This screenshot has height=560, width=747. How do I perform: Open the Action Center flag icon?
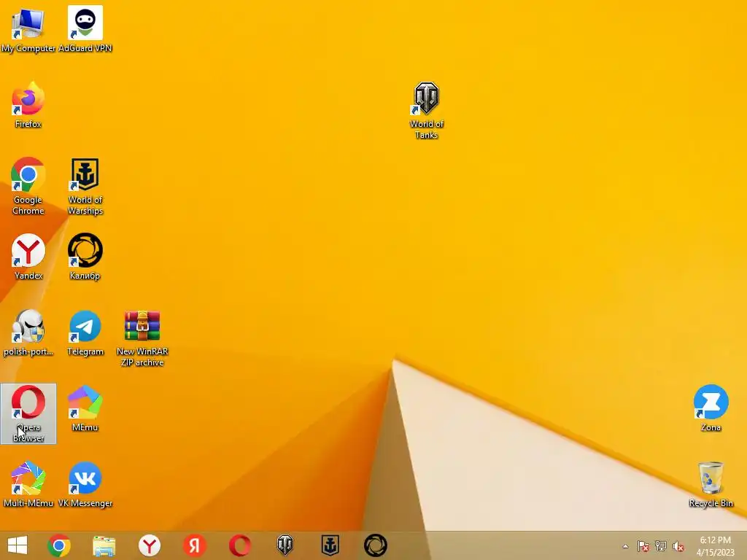(x=643, y=546)
